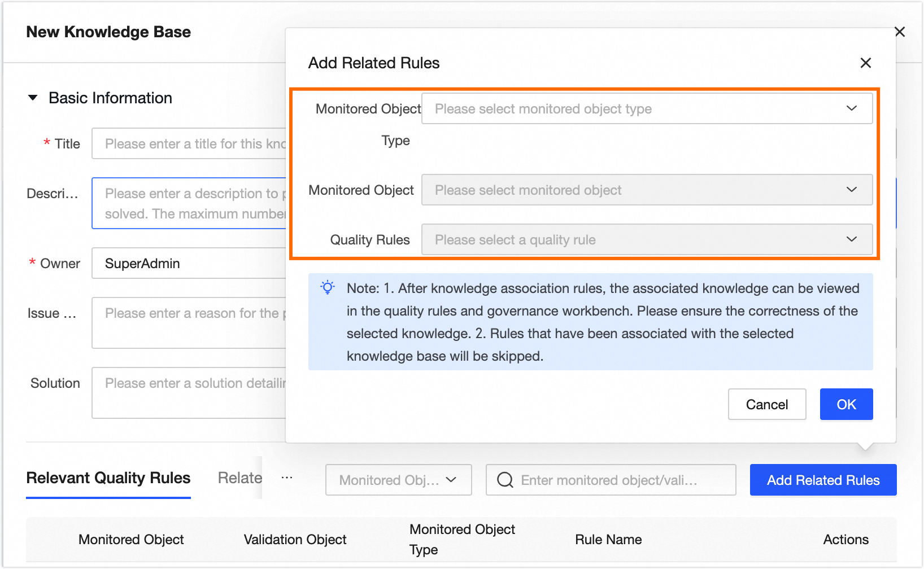Close the Add Related Rules dialog
The image size is (924, 569).
click(x=865, y=63)
